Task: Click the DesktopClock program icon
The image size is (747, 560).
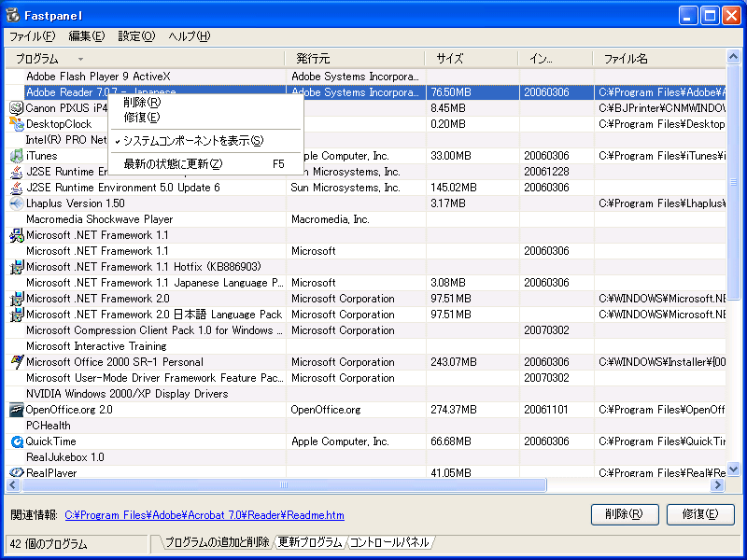Action: (16, 124)
